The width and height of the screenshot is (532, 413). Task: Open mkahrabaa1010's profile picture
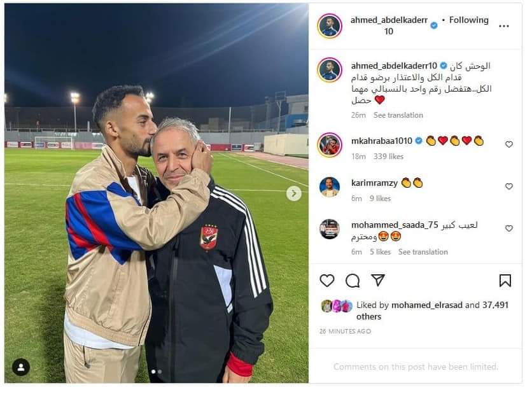pos(330,145)
